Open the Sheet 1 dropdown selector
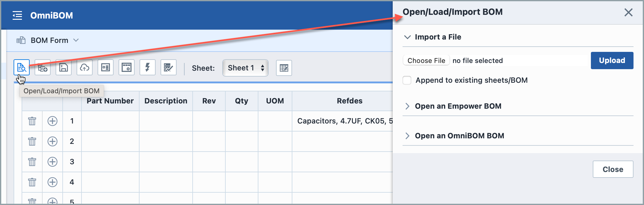Viewport: 644px width, 205px height. click(245, 68)
